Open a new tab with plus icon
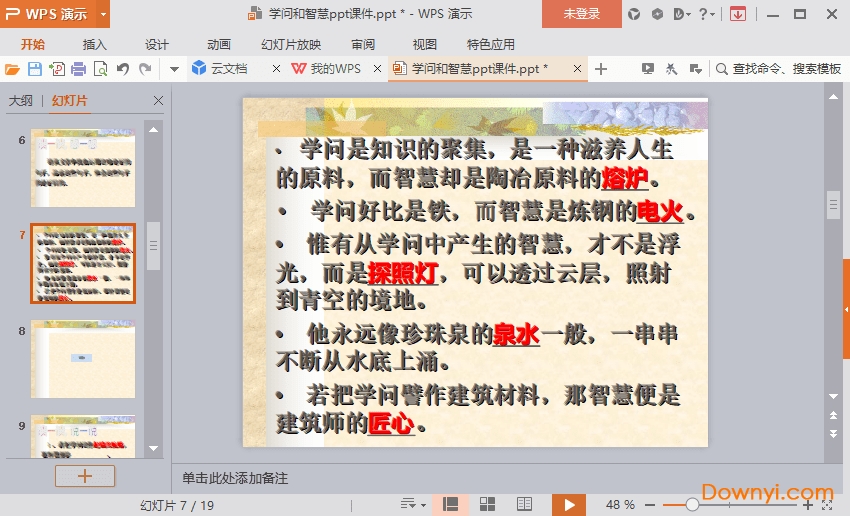 (601, 69)
